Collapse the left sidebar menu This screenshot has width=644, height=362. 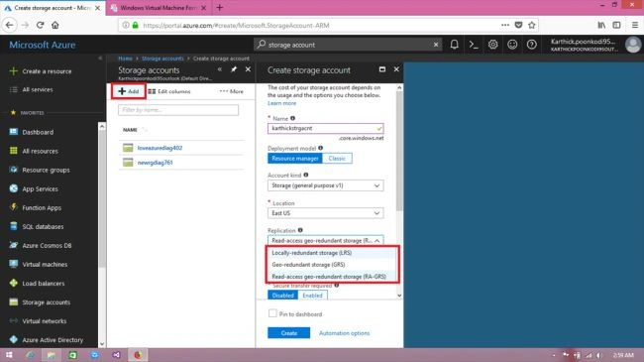[x=100, y=59]
